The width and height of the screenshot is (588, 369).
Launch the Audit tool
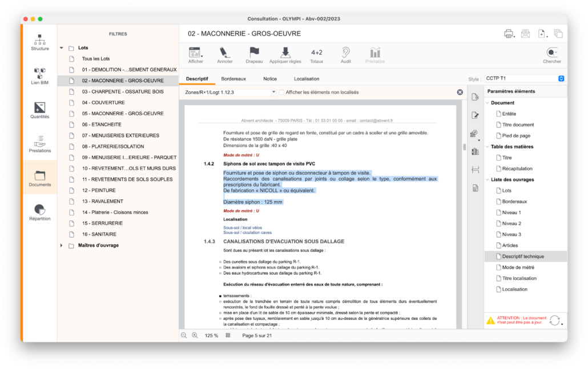pos(345,55)
